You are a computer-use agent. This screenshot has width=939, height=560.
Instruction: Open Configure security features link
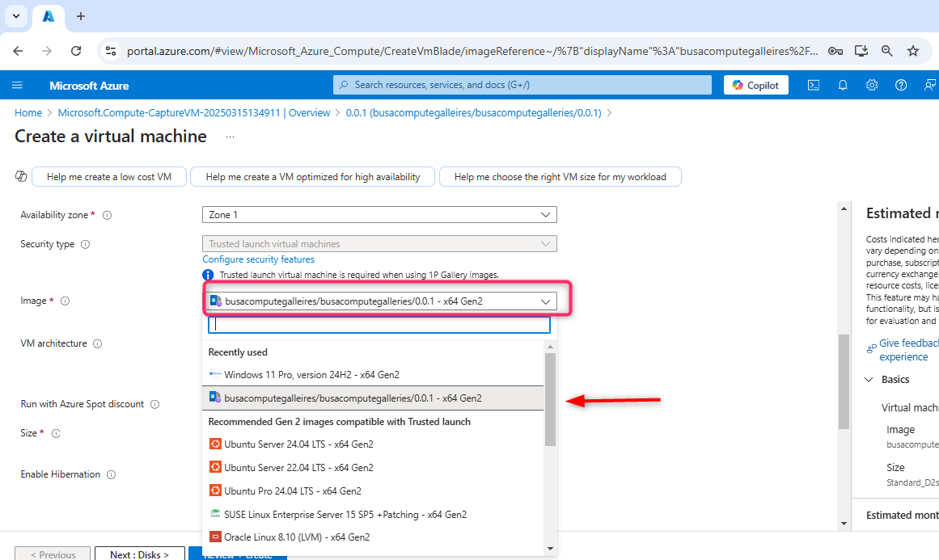pyautogui.click(x=258, y=259)
